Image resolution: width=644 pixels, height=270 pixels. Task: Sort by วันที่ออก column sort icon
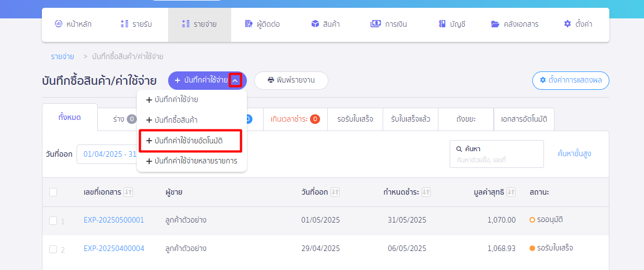[x=335, y=192]
